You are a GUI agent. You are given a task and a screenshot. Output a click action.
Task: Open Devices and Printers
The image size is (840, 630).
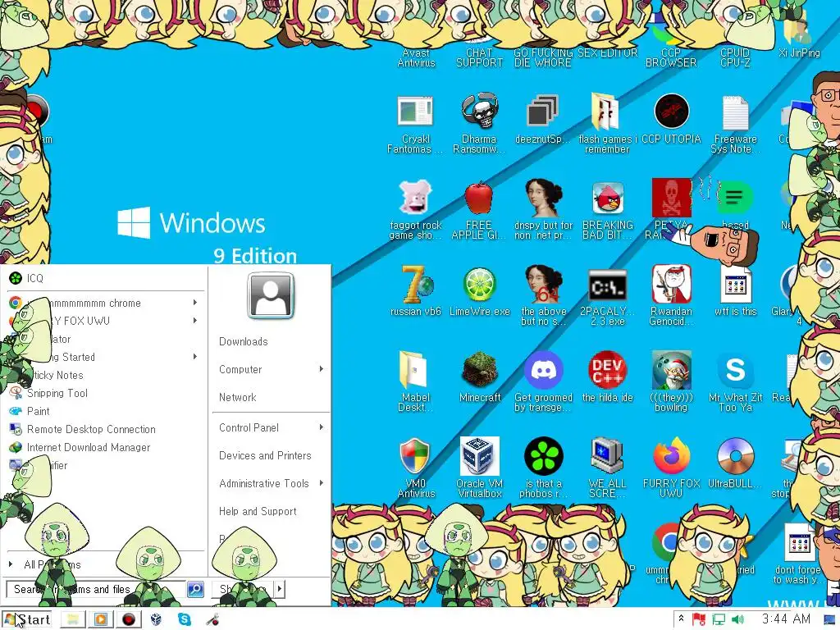pyautogui.click(x=265, y=456)
